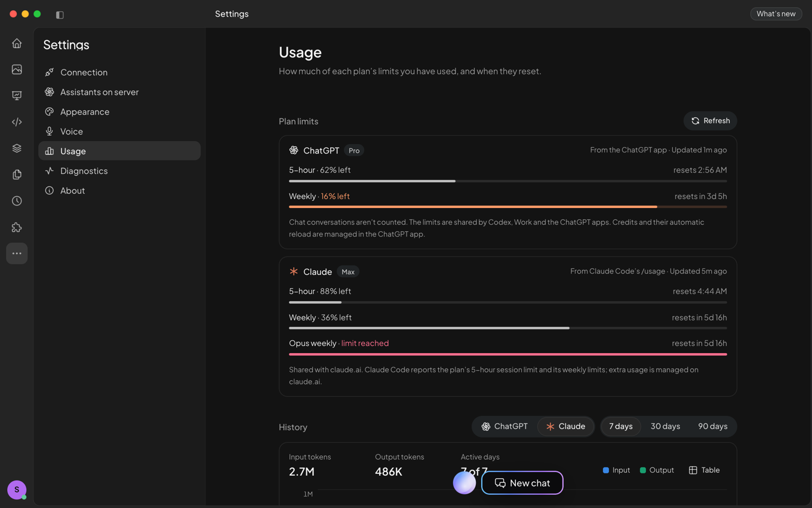812x508 pixels.
Task: Click the glowing orb next to New chat
Action: 465,483
